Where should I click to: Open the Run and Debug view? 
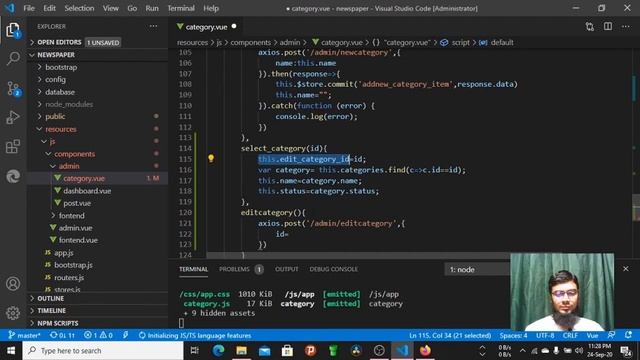tap(13, 118)
